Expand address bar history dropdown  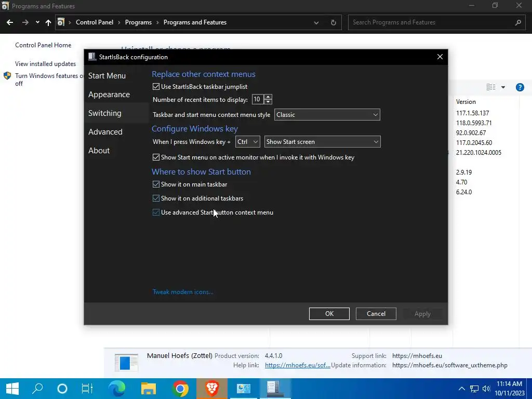pyautogui.click(x=316, y=23)
